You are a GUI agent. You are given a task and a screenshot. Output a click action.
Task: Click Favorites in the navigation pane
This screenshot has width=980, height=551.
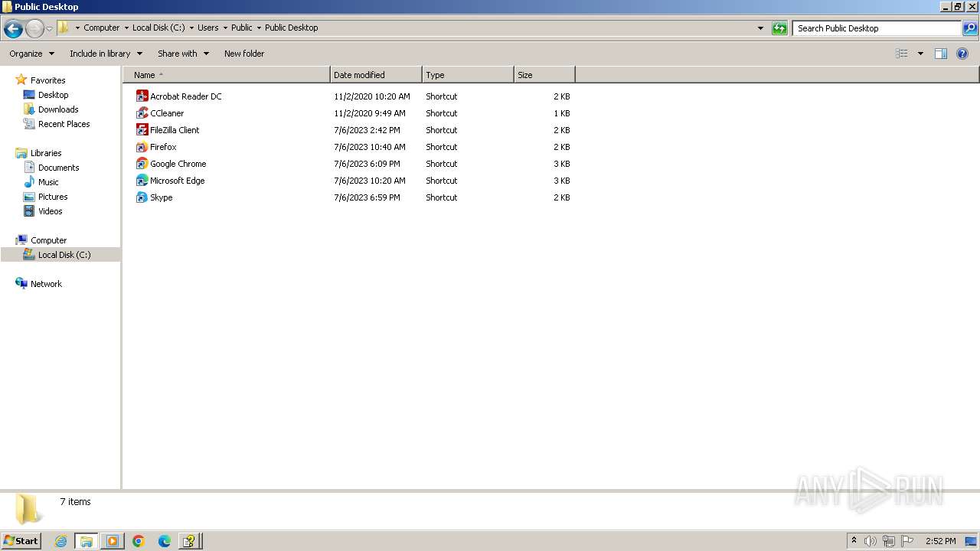coord(47,80)
